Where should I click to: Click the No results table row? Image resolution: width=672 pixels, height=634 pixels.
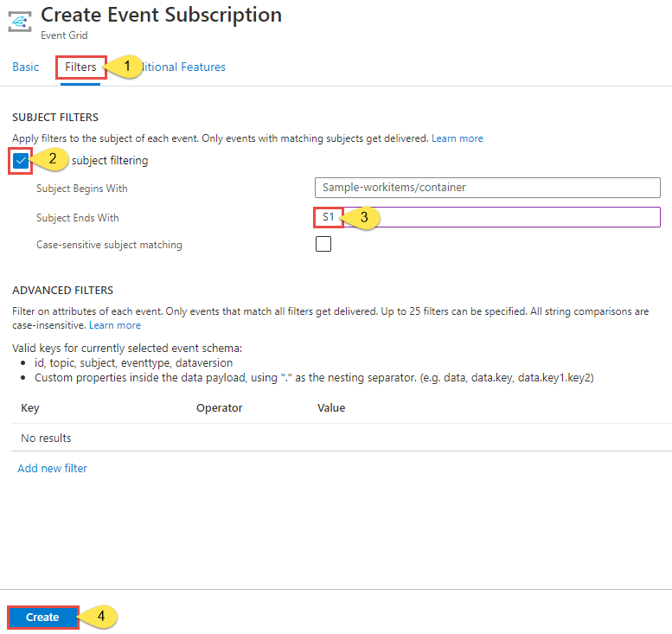point(47,438)
